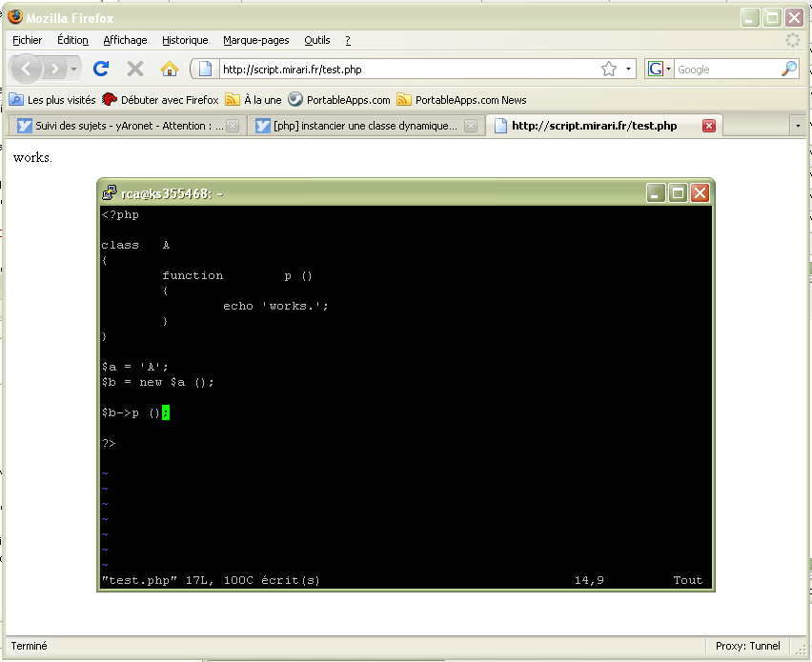Click the PuTTY icon in terminal title bar
This screenshot has height=662, width=812.
click(x=110, y=193)
